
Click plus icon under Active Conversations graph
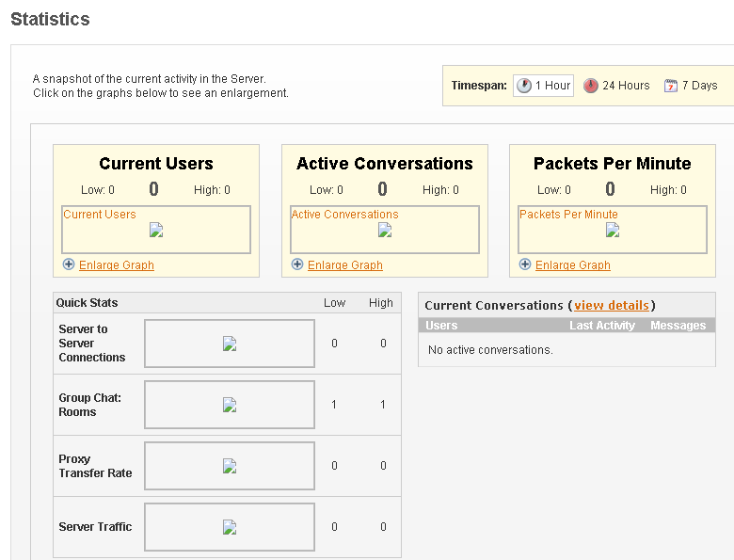(297, 264)
